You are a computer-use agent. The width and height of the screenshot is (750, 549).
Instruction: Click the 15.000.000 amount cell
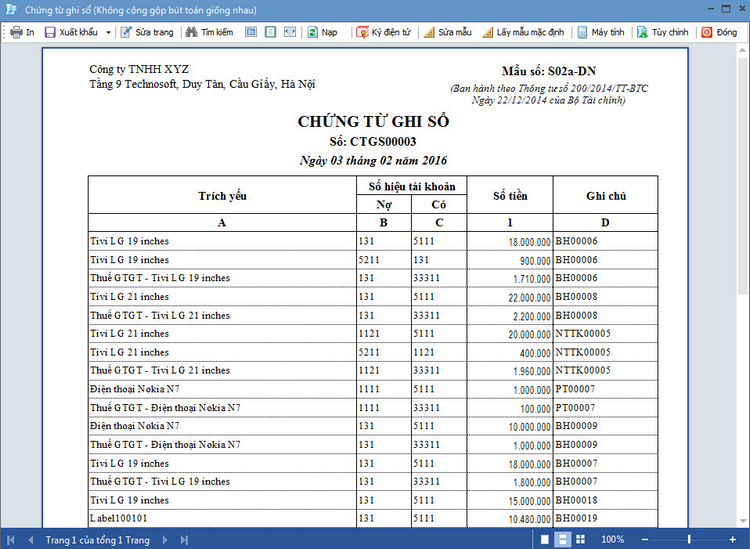tap(529, 501)
